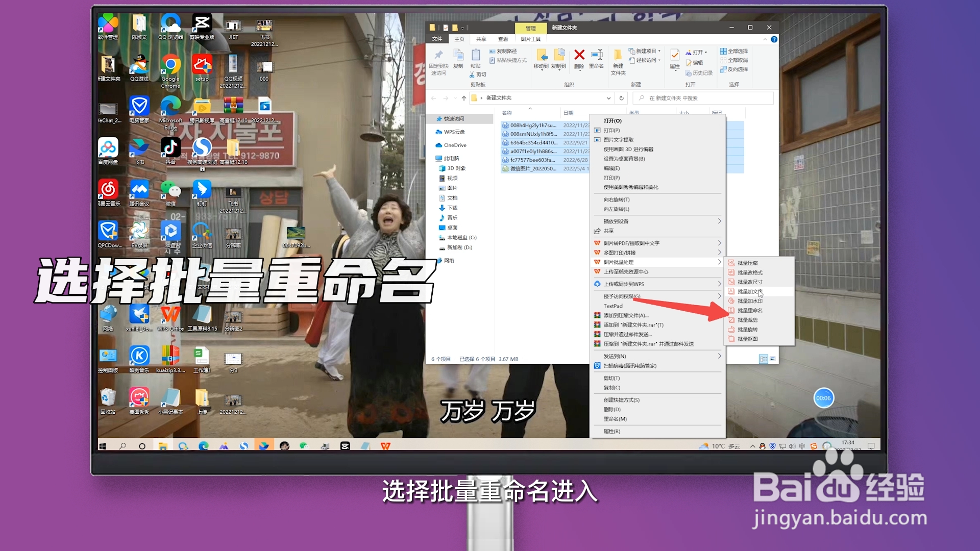Click the search box 在 新建文件夹 中搜索
980x551 pixels.
tap(703, 98)
